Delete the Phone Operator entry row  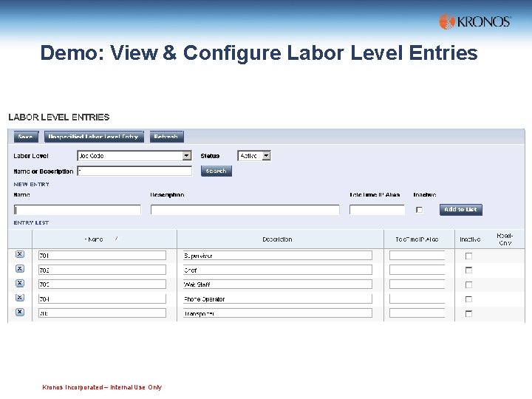click(x=20, y=298)
